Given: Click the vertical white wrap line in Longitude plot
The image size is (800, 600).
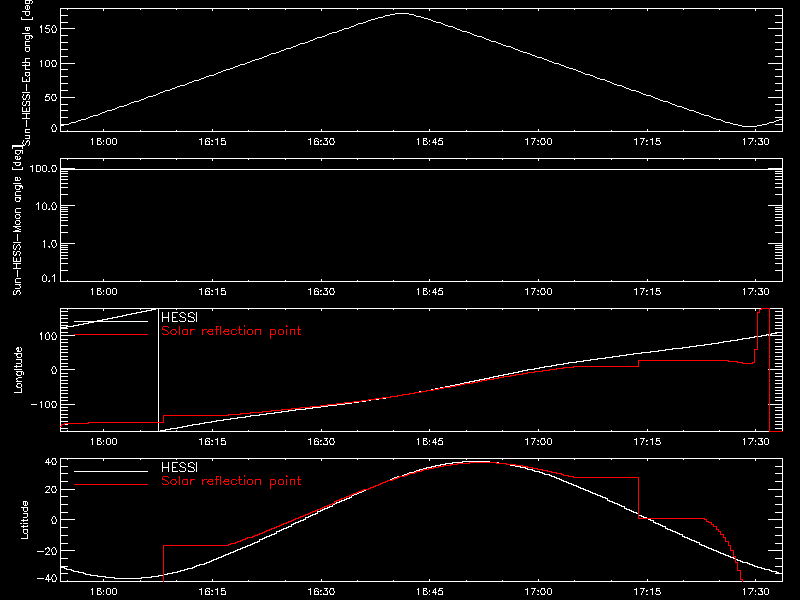Looking at the screenshot, I should 158,370.
